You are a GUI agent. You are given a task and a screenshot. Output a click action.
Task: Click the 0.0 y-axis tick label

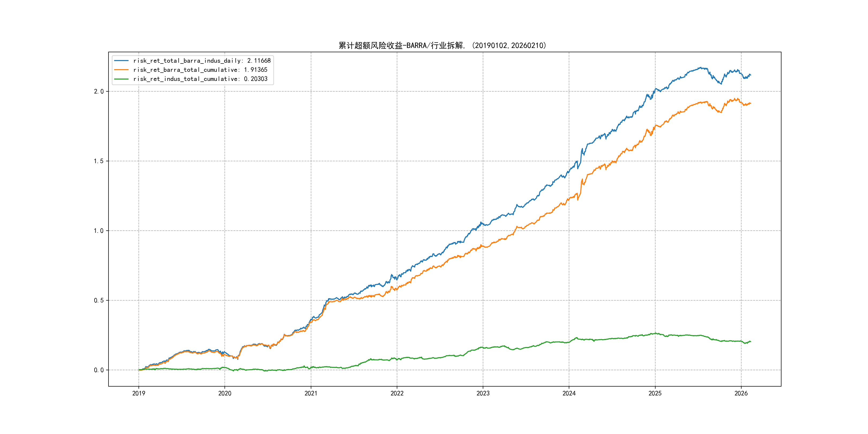tap(98, 370)
